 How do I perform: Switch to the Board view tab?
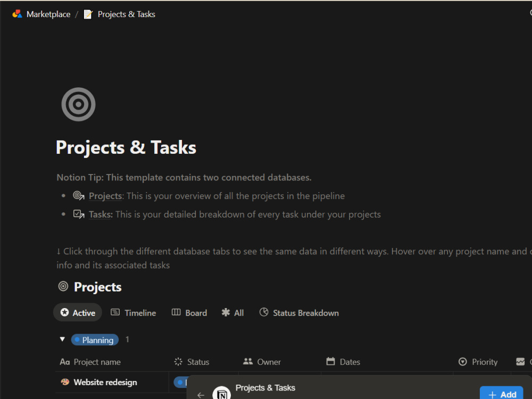[189, 312]
